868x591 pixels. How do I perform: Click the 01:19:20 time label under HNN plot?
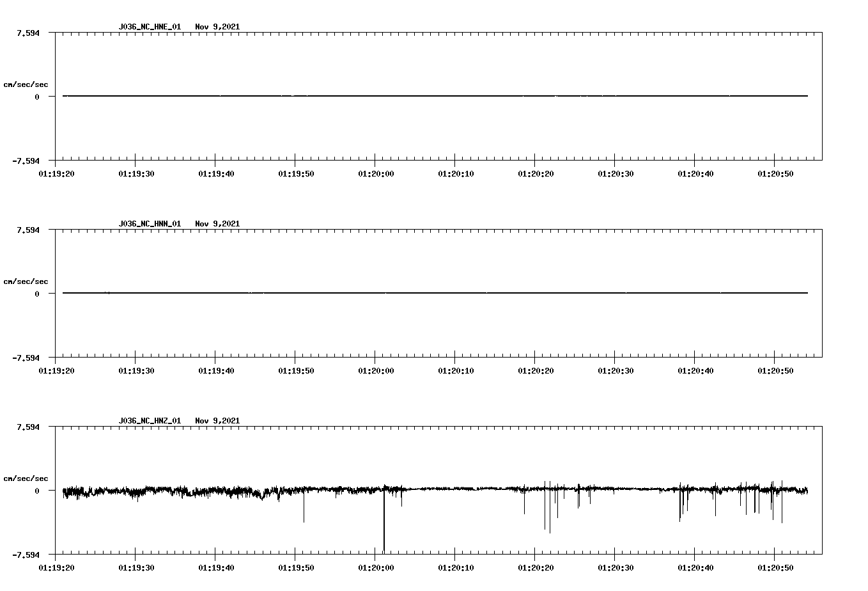56,370
